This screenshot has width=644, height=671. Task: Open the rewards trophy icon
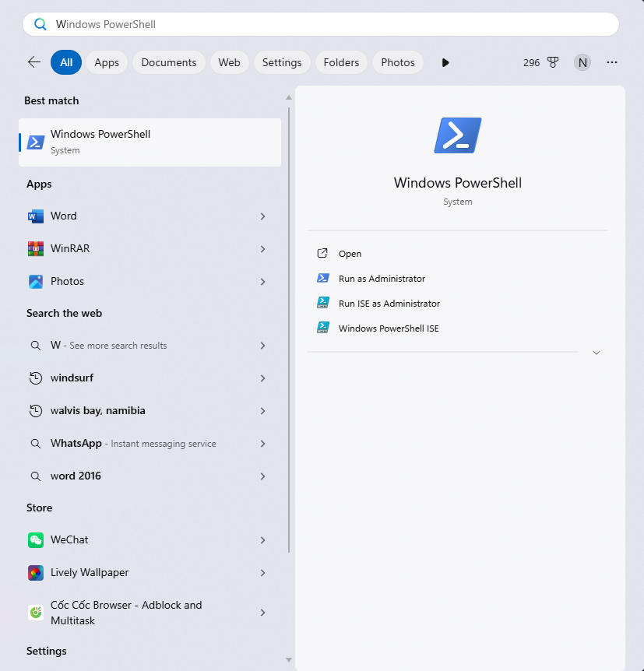click(x=553, y=62)
